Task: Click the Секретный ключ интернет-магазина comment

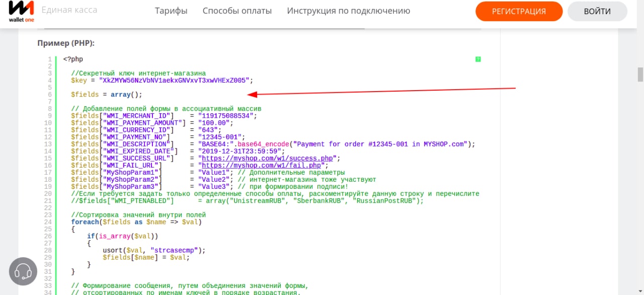Action: [x=138, y=73]
